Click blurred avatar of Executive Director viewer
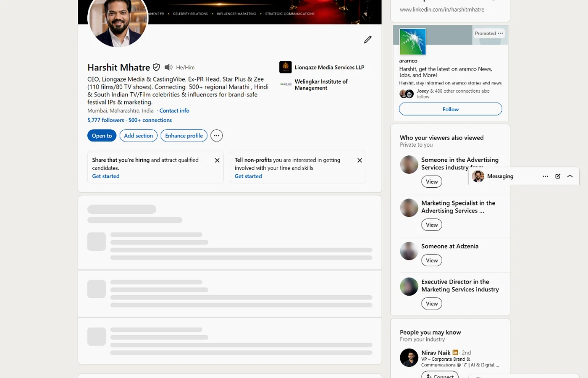This screenshot has height=378, width=588. 409,286
